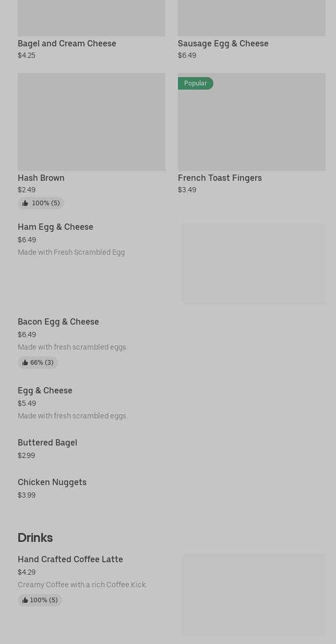Click the Popular badge on French Toast Fingers

click(195, 83)
